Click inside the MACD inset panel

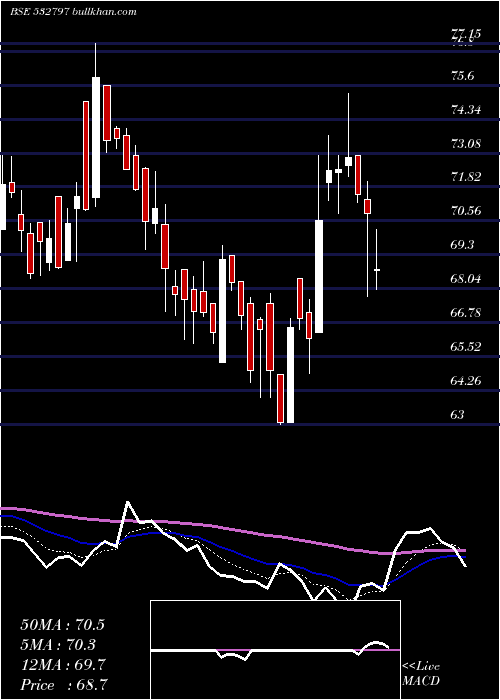(275, 650)
